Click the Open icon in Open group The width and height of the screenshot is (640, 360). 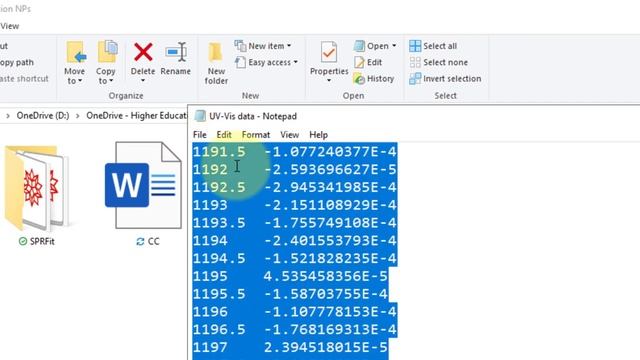click(359, 46)
